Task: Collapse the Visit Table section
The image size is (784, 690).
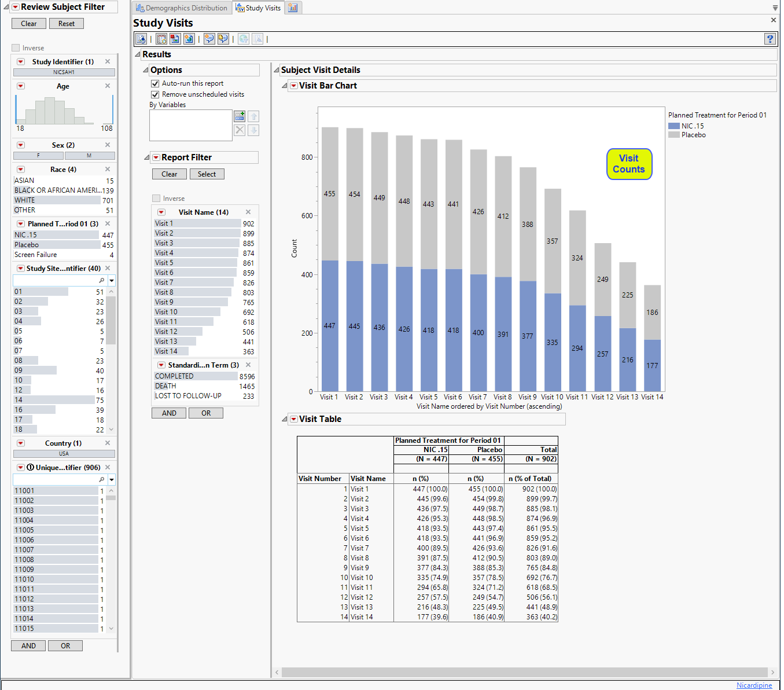Action: click(285, 419)
